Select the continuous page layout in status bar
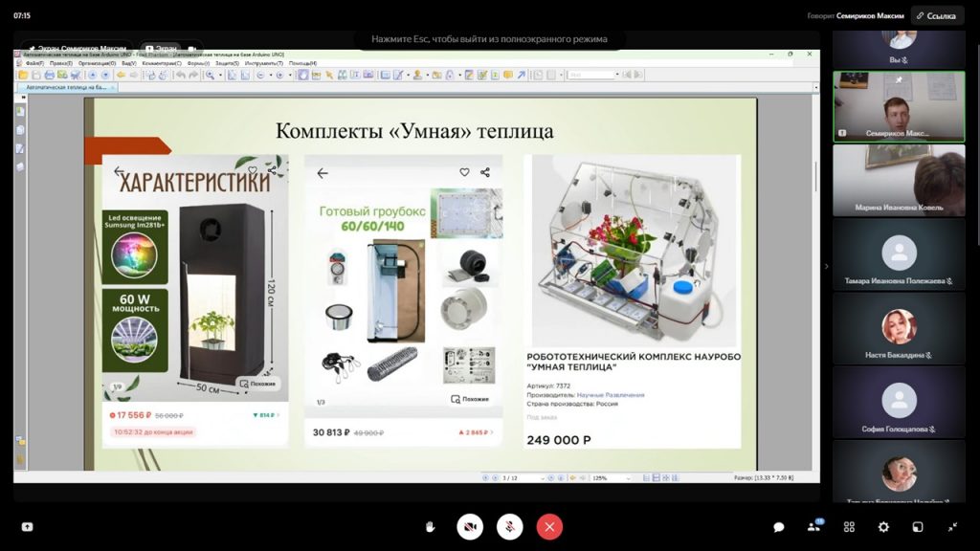This screenshot has height=551, width=980. coord(656,478)
